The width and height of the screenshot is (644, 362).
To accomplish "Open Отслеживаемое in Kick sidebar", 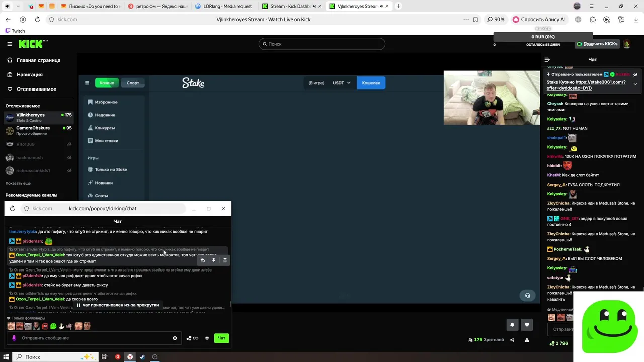I will [x=32, y=89].
